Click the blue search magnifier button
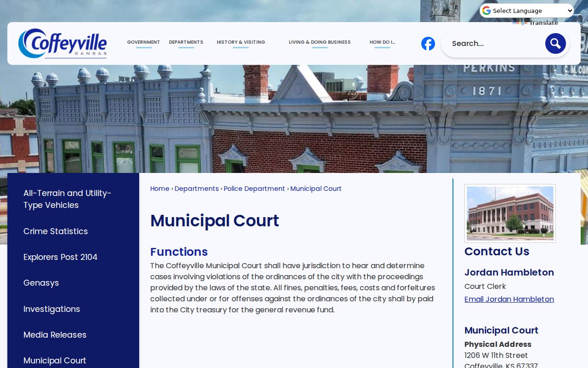This screenshot has height=368, width=588. [555, 44]
